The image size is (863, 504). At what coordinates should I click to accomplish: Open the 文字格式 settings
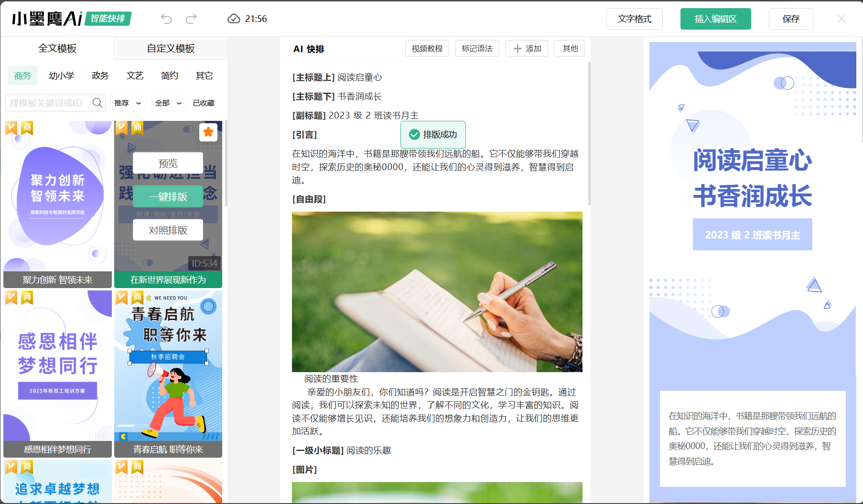pyautogui.click(x=634, y=19)
